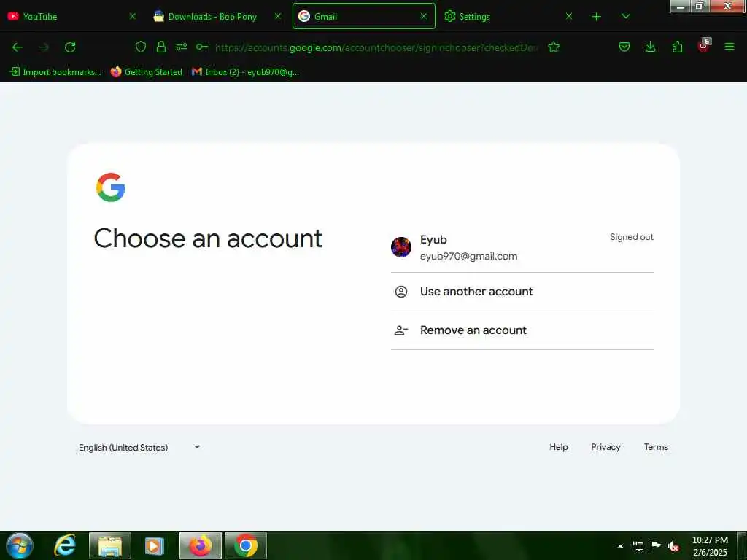Close the Downloads - Bob Pony tab
The height and width of the screenshot is (560, 747).
[x=278, y=16]
